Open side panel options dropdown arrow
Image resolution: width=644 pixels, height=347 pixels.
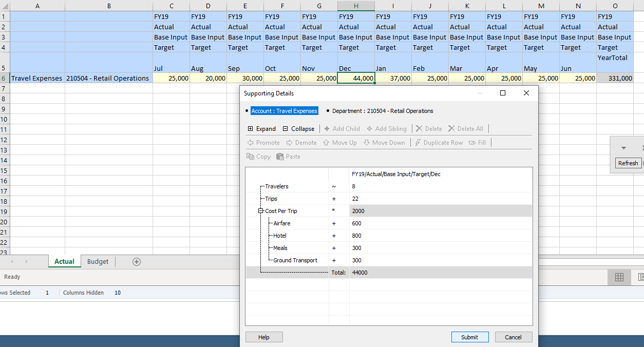click(623, 148)
